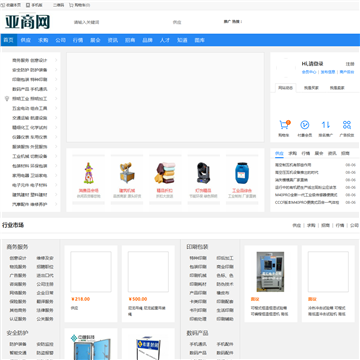Show the 二维码 QR code link

coord(58,5)
